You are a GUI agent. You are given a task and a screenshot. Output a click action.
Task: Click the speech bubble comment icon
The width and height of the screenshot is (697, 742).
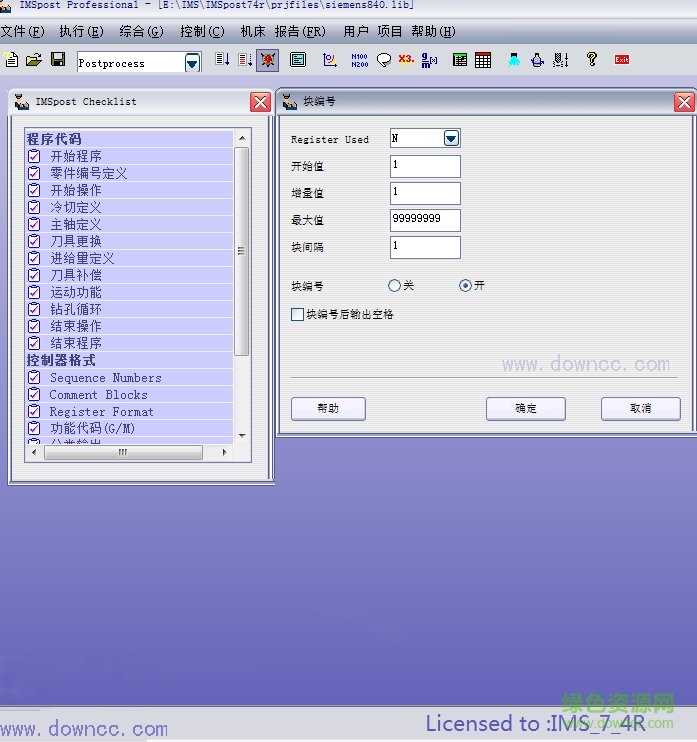click(x=383, y=60)
